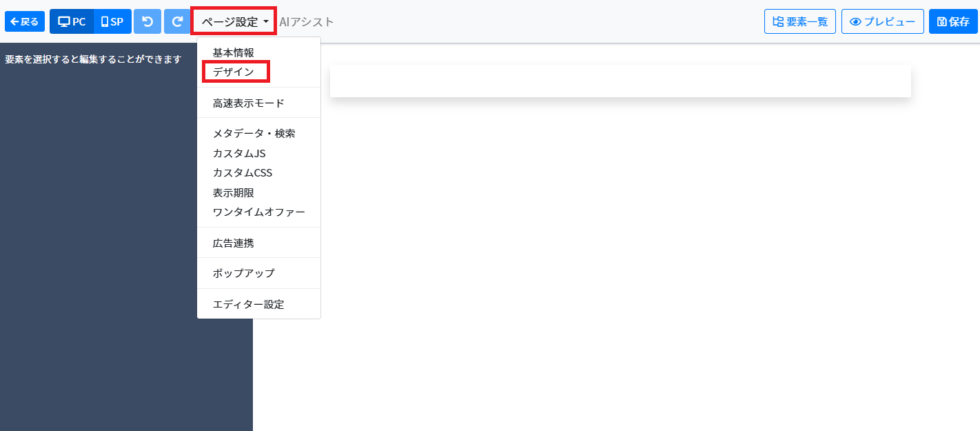The height and width of the screenshot is (431, 980).
Task: Click the 戻る back button
Action: point(25,21)
